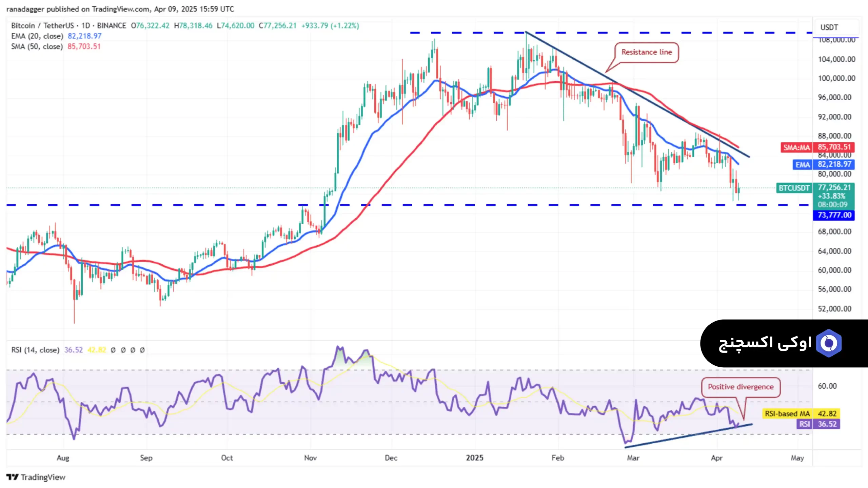Click the RSI (14, close) indicator legend

(x=35, y=350)
